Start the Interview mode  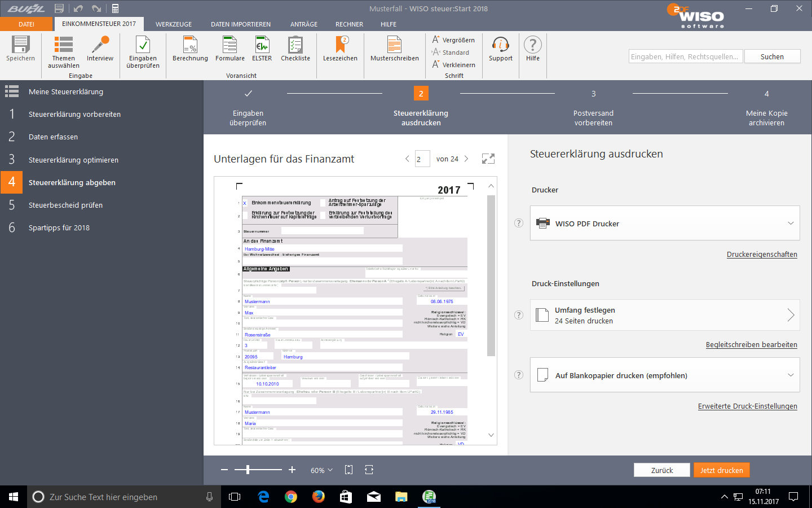pyautogui.click(x=100, y=49)
